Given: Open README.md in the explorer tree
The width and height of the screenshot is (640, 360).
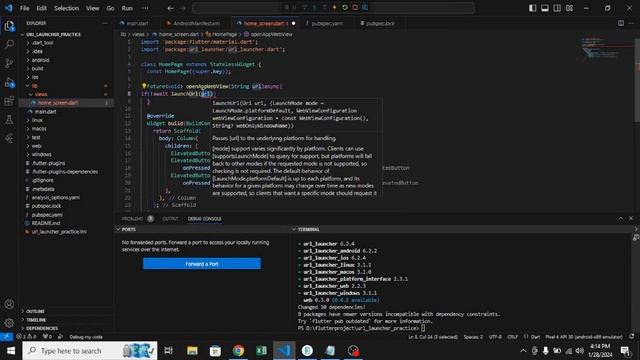Looking at the screenshot, I should click(x=46, y=223).
